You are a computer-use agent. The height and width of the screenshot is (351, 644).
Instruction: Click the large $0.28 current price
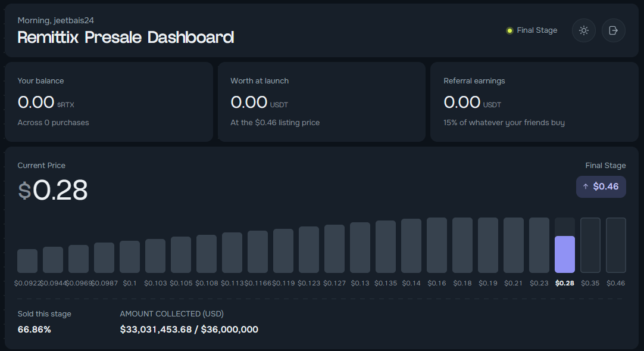click(x=52, y=190)
